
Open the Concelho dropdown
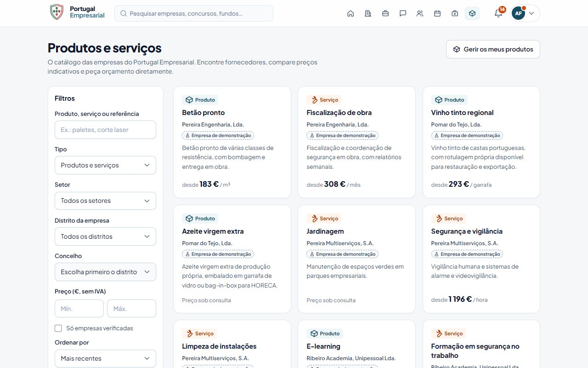(105, 272)
